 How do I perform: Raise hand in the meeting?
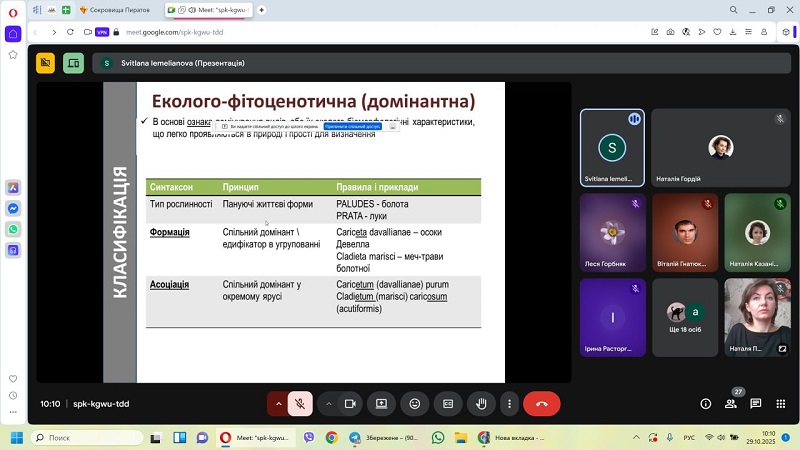coord(481,404)
